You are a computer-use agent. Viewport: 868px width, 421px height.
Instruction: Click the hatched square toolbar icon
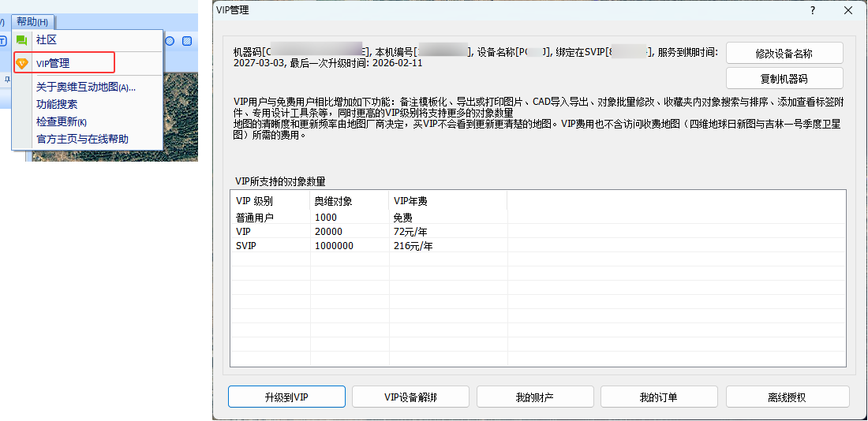point(187,40)
